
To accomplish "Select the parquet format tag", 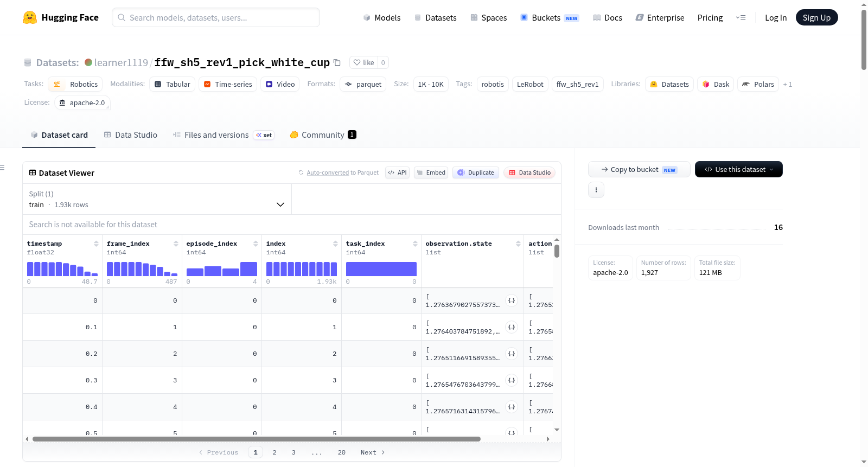I will click(363, 84).
